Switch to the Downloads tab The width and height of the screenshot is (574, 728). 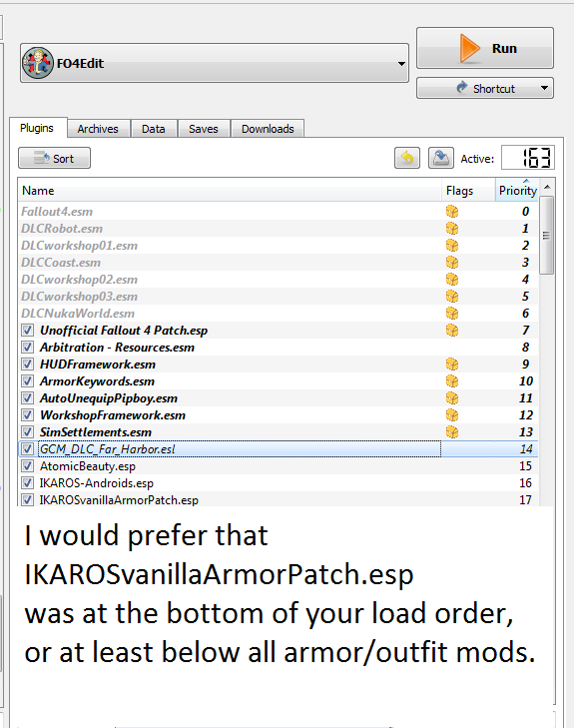pos(268,129)
